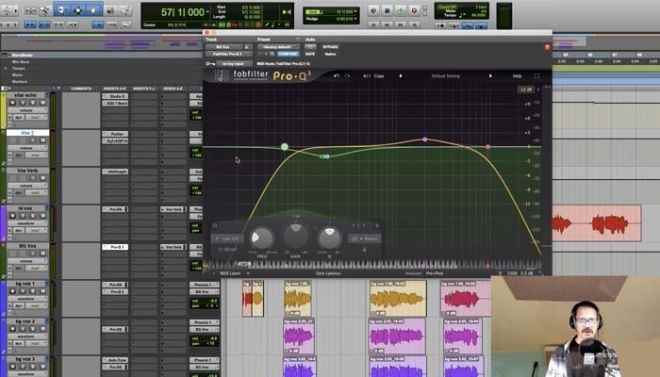Select the Scrubber tool in Pro Tools

[109, 11]
